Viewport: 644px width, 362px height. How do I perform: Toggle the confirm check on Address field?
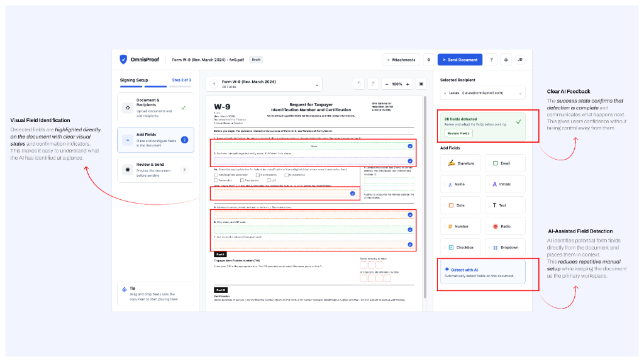410,215
